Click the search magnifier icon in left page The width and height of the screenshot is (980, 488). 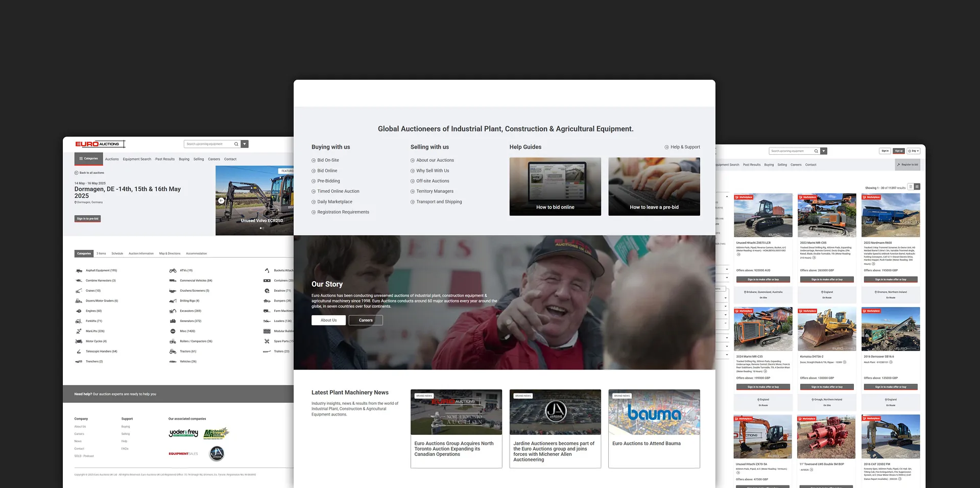coord(236,144)
